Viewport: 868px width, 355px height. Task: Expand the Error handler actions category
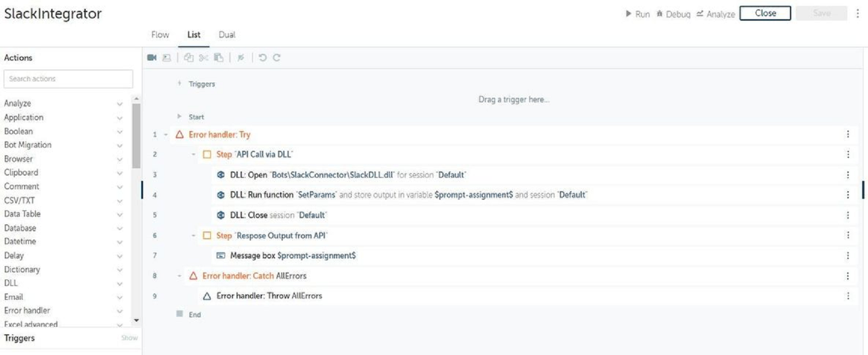click(119, 311)
